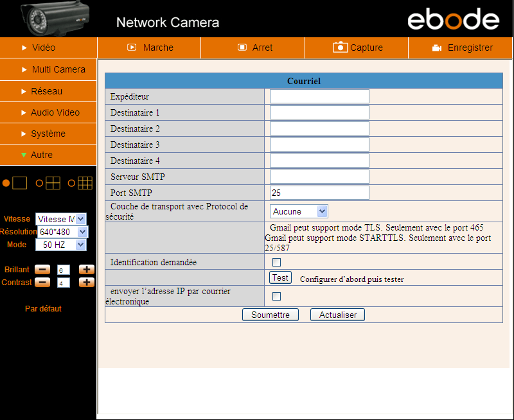Decrease Contrast with minus button

42,282
